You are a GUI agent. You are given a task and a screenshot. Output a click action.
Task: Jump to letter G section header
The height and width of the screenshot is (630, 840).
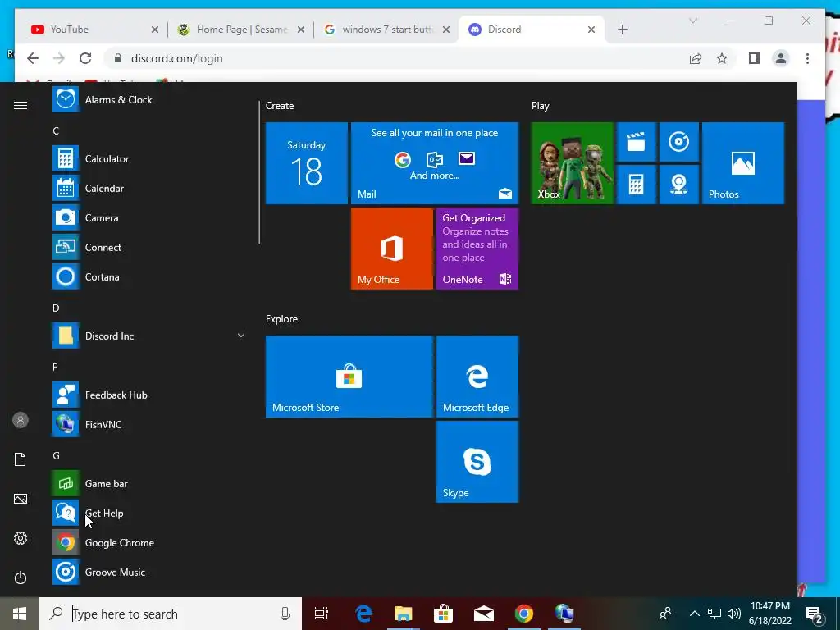(56, 455)
